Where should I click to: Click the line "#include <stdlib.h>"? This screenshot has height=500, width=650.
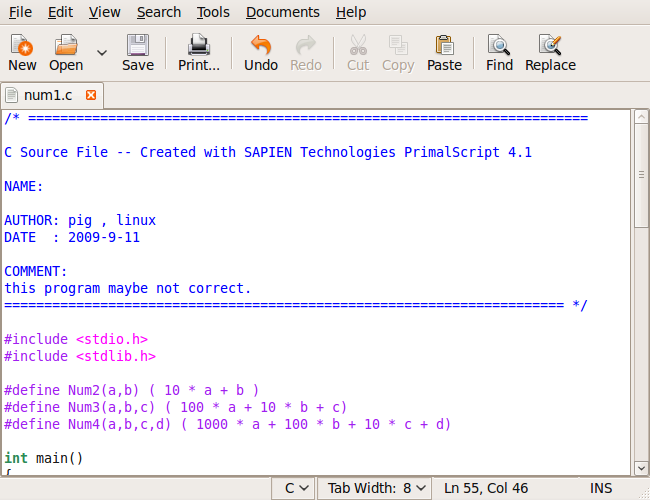80,356
